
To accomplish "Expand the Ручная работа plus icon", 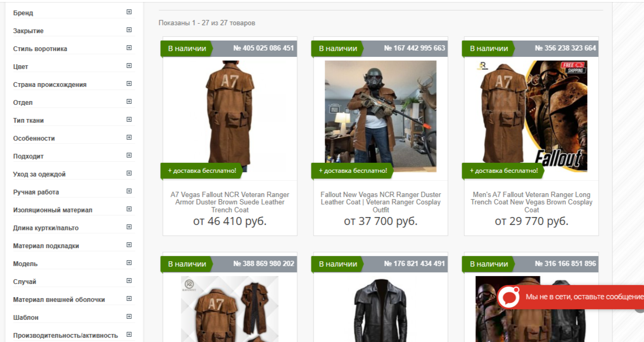I will pyautogui.click(x=129, y=191).
